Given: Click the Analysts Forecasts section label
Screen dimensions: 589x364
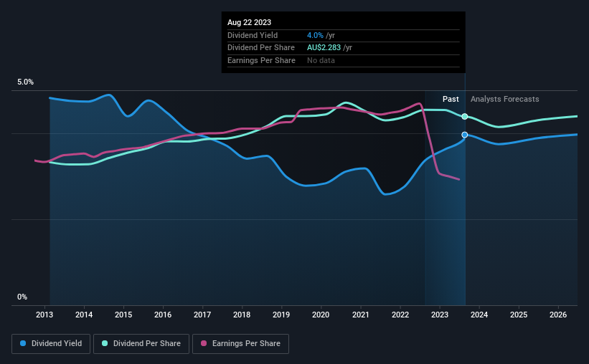Looking at the screenshot, I should [504, 99].
